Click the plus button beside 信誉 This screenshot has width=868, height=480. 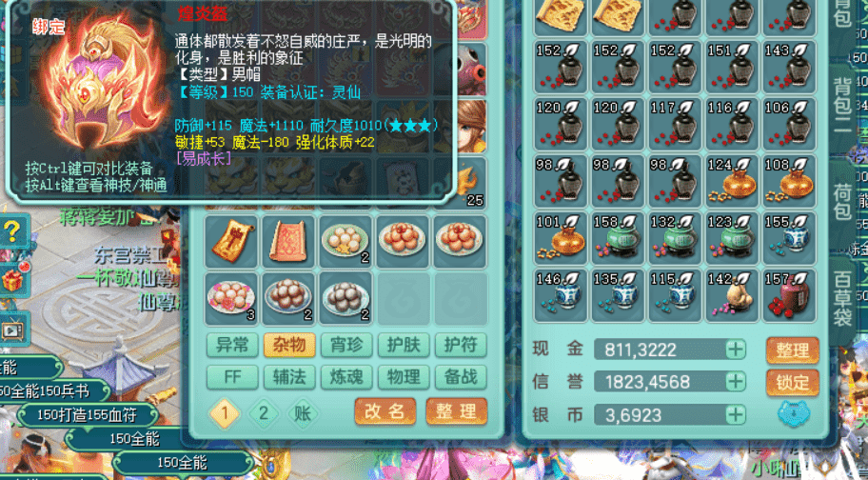click(x=736, y=382)
